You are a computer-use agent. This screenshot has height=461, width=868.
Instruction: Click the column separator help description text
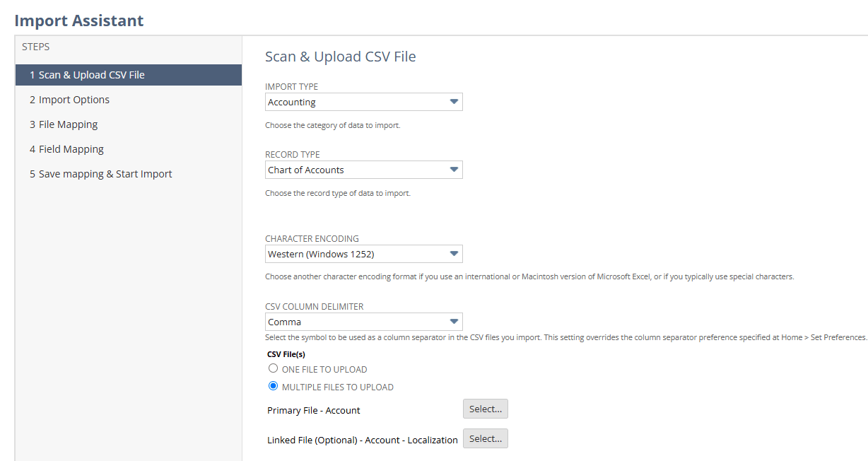(x=565, y=337)
